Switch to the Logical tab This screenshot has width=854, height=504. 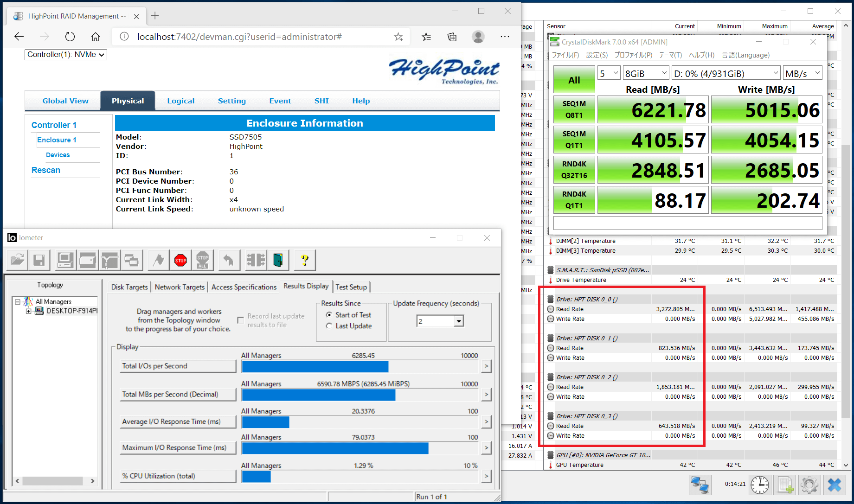pos(181,101)
